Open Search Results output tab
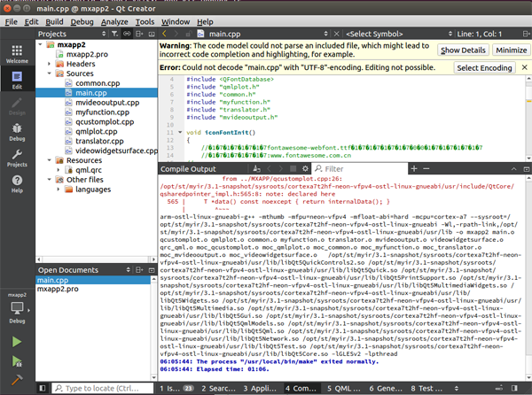The width and height of the screenshot is (532, 395). pyautogui.click(x=218, y=388)
